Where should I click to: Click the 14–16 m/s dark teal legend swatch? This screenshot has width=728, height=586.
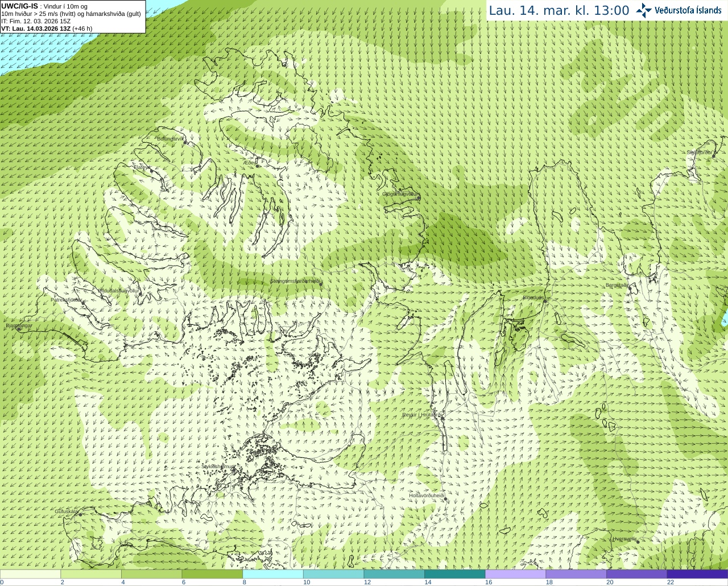(455, 573)
